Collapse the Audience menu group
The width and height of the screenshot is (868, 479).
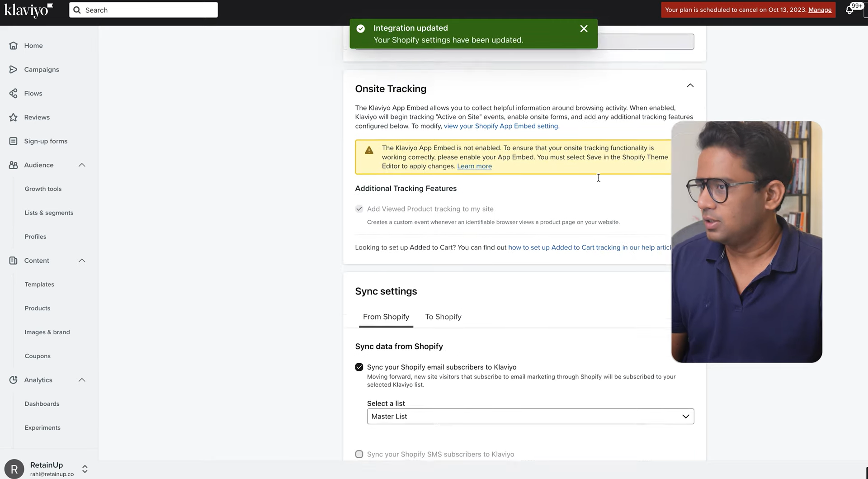pos(82,165)
